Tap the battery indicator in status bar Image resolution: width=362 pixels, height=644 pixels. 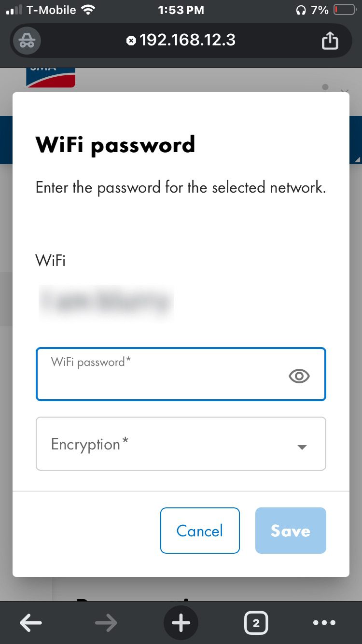tap(345, 10)
